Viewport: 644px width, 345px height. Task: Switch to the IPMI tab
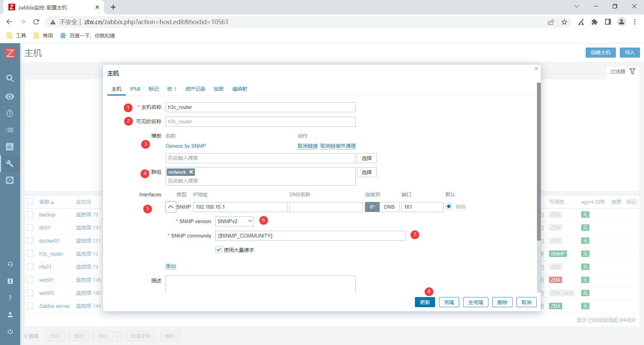[x=135, y=89]
